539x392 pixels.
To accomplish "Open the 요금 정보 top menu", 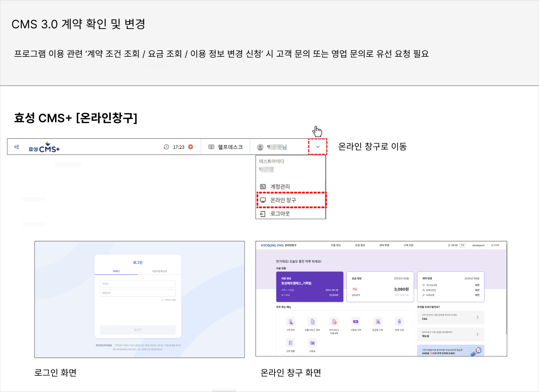I will (360, 245).
